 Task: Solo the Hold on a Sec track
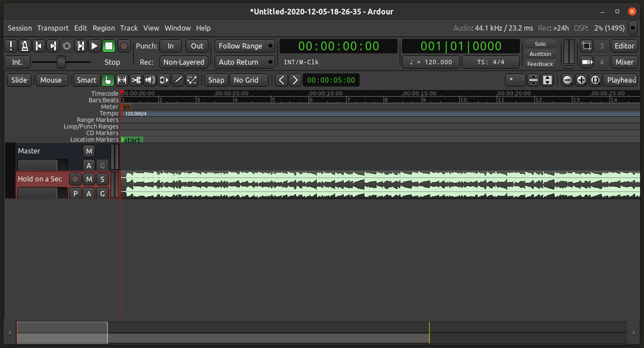[102, 179]
